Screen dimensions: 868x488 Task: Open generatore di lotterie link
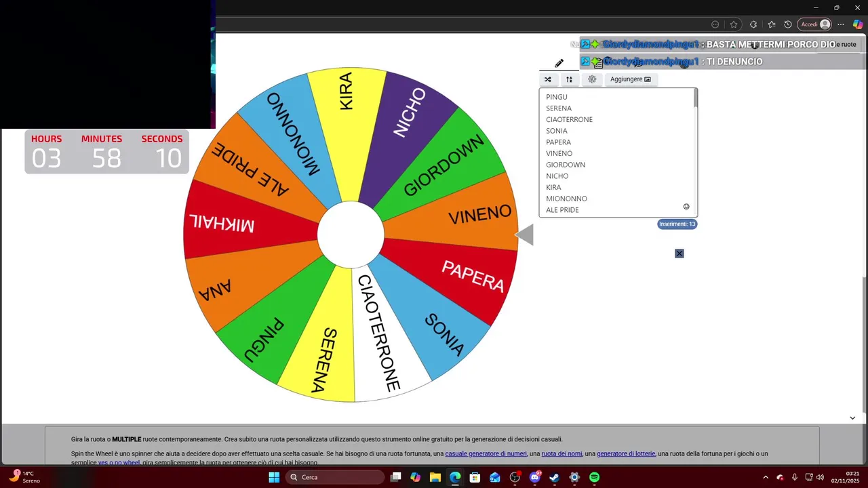(x=626, y=453)
